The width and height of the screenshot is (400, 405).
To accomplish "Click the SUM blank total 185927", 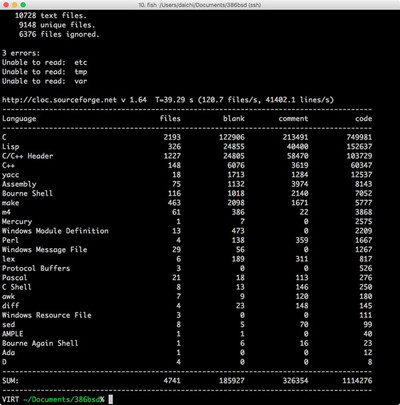I will [x=232, y=380].
